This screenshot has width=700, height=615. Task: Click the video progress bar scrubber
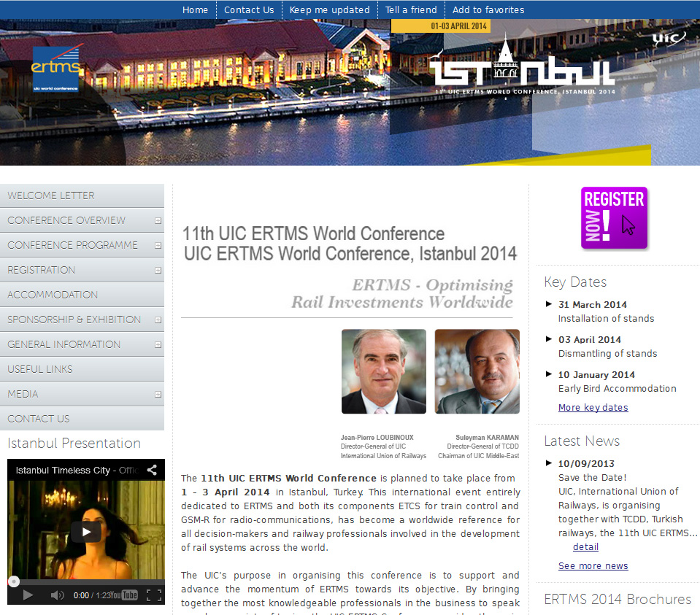tap(13, 581)
